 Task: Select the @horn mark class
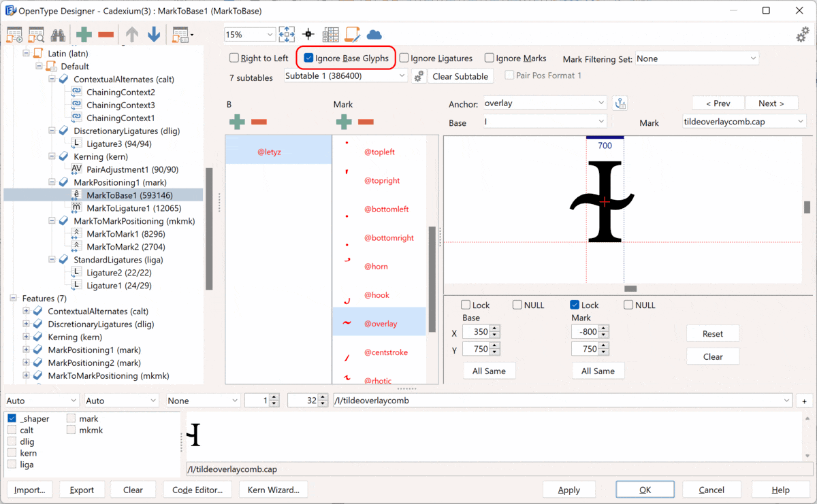tap(376, 267)
